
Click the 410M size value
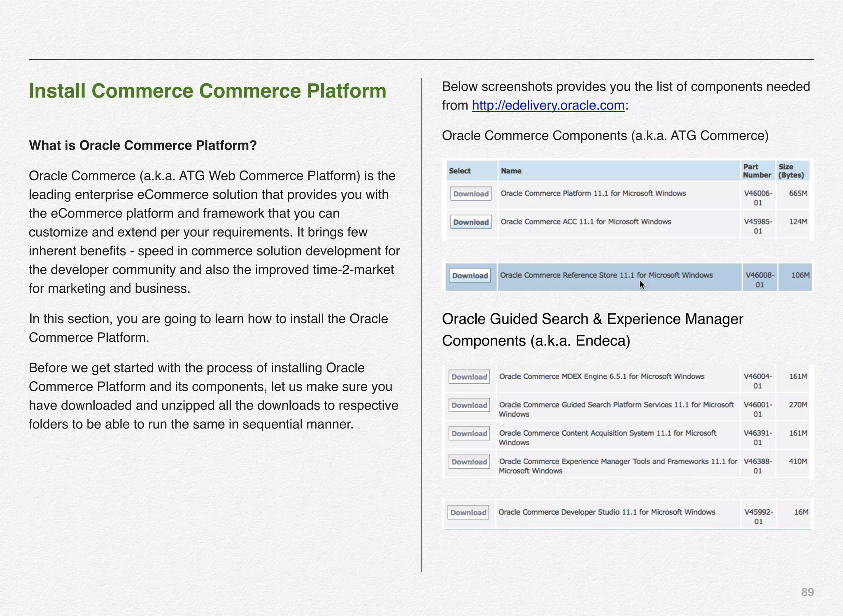tap(798, 462)
